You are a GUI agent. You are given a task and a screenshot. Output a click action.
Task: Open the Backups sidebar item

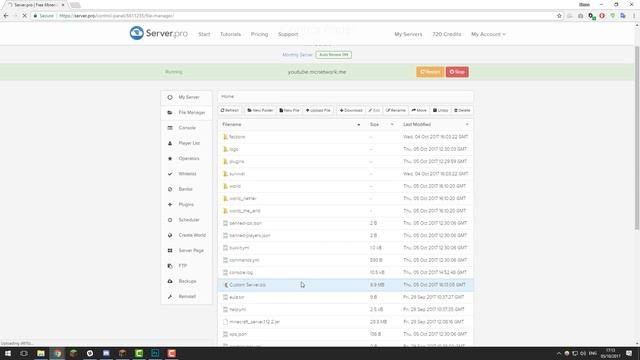tap(187, 281)
